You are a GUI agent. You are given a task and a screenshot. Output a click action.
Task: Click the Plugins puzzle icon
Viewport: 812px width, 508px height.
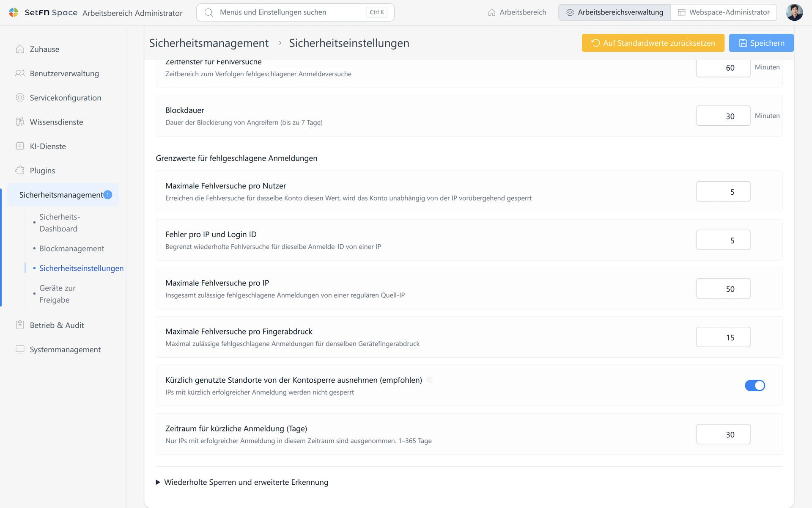pyautogui.click(x=20, y=170)
